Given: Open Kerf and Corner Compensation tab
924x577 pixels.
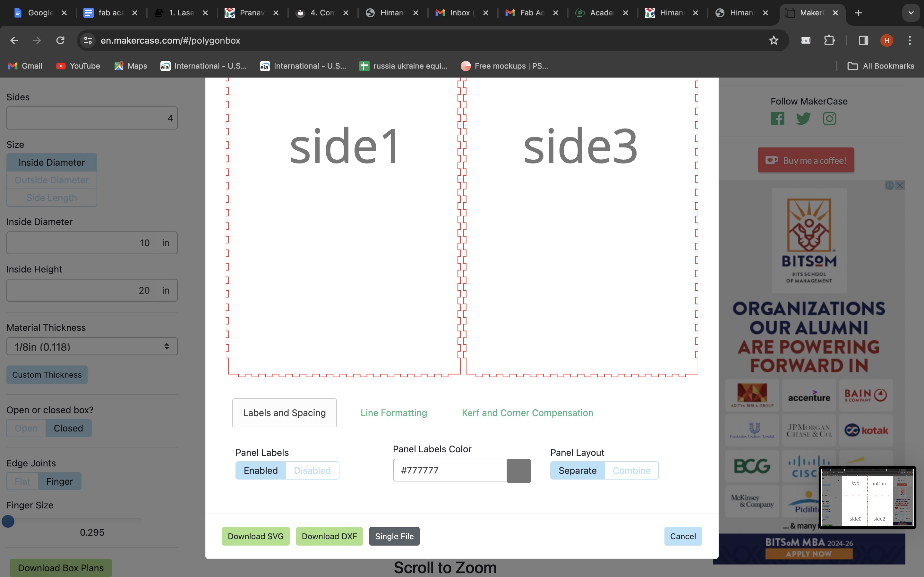Looking at the screenshot, I should click(x=527, y=413).
